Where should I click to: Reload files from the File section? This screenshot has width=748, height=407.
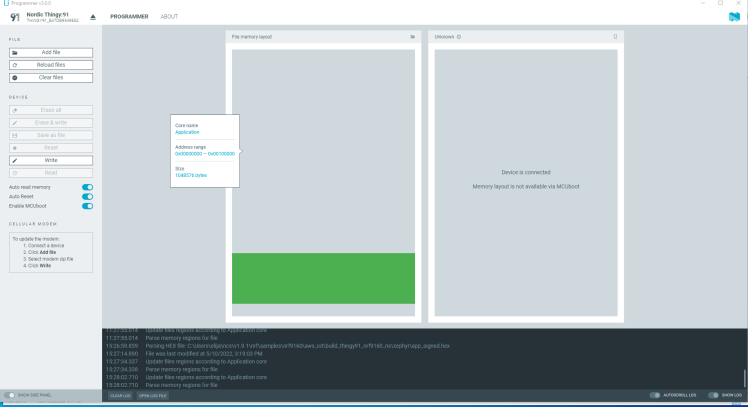[51, 65]
